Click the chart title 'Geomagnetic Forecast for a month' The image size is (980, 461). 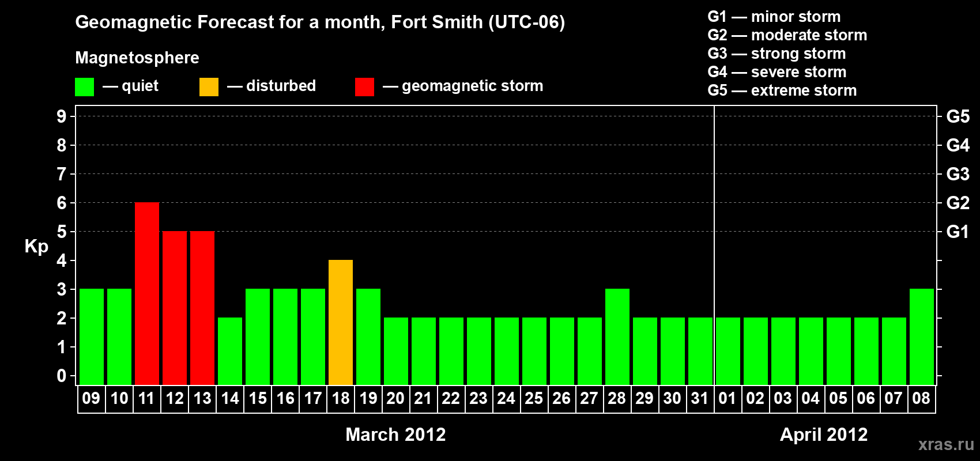coord(230,22)
